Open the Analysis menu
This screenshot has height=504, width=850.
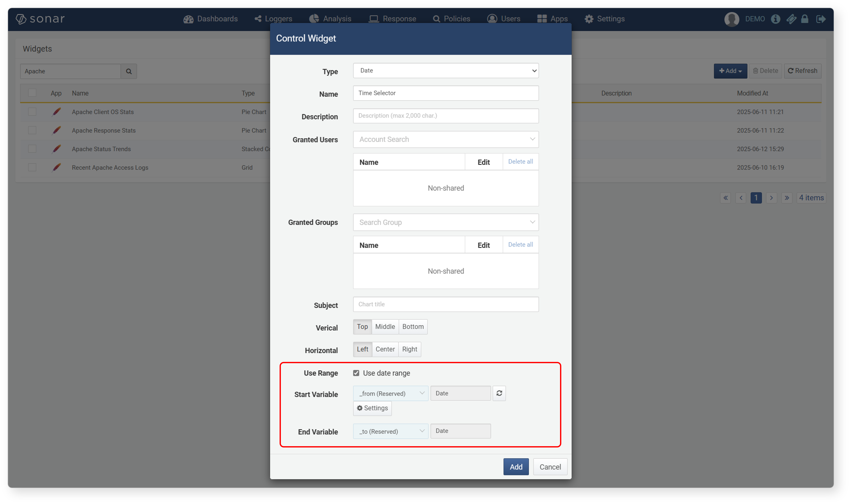pyautogui.click(x=330, y=19)
